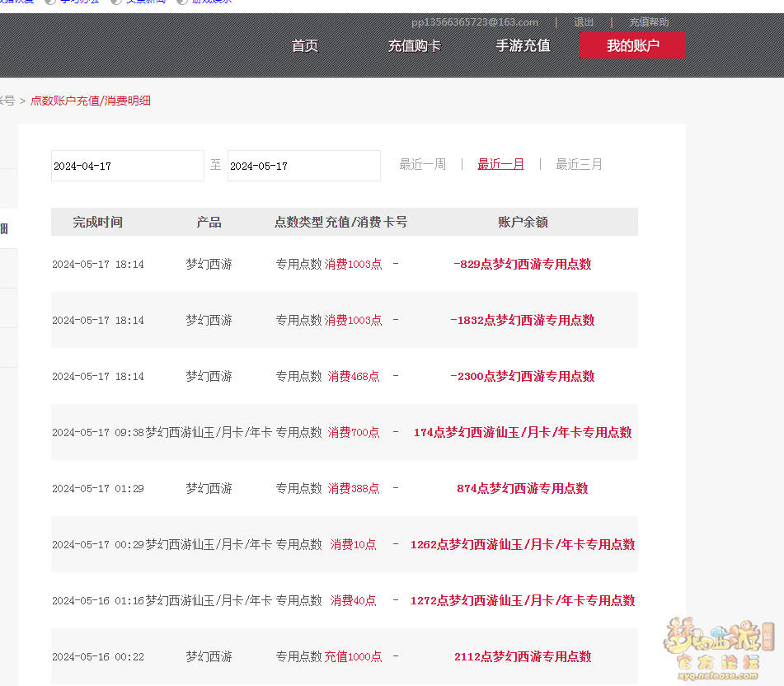The image size is (784, 686).
Task: Click timestamp 2024-05-16 00:22
Action: pos(98,656)
